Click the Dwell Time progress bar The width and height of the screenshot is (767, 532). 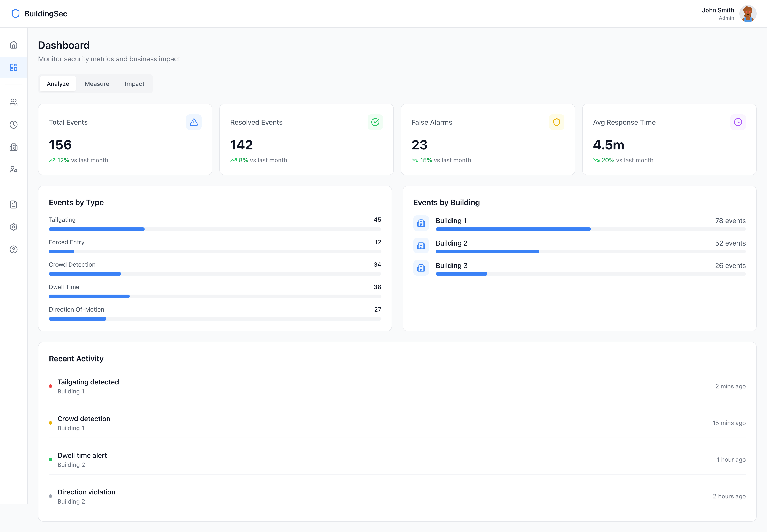coord(215,296)
